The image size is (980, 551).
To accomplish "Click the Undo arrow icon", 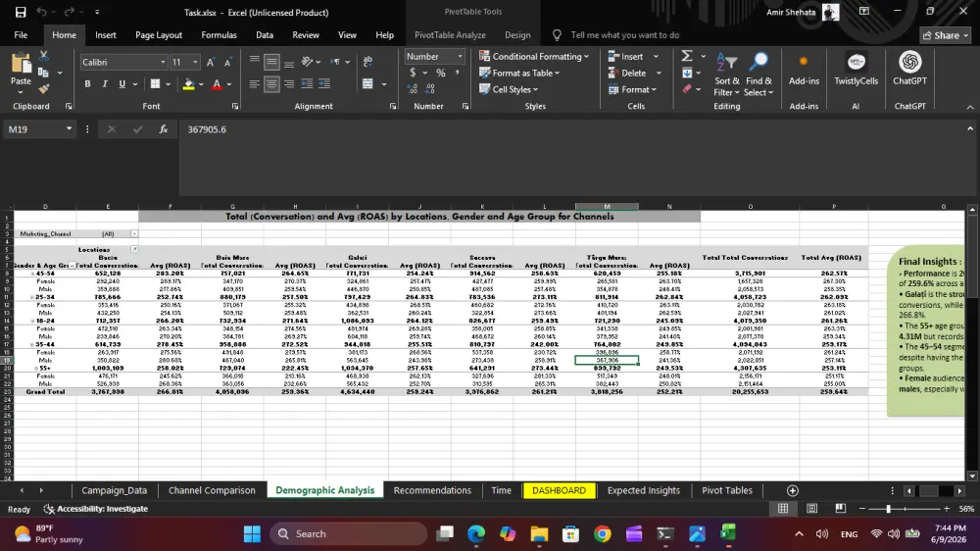I will [x=42, y=12].
